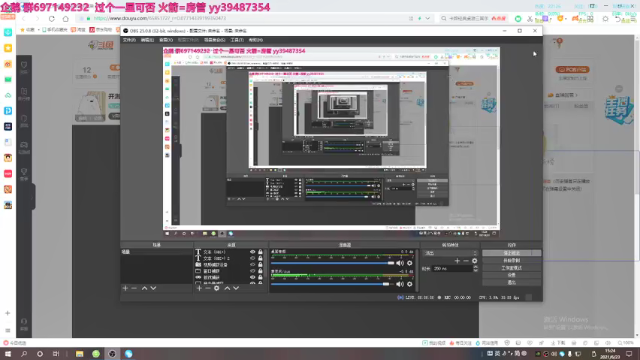Screen dimensions: 640x360
Task: Open the 帮助(H) menu in OBS
Action: click(x=256, y=40)
